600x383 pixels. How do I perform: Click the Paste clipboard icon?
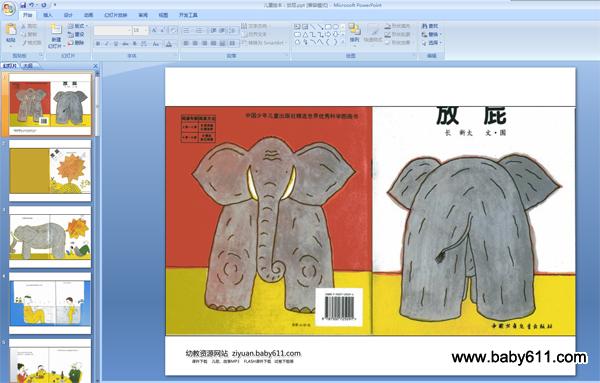pos(11,29)
